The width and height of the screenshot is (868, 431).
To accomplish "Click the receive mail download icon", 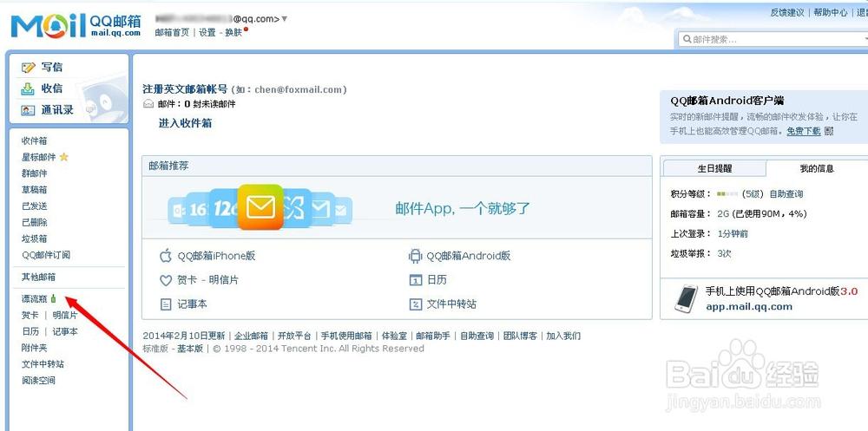I will [29, 88].
